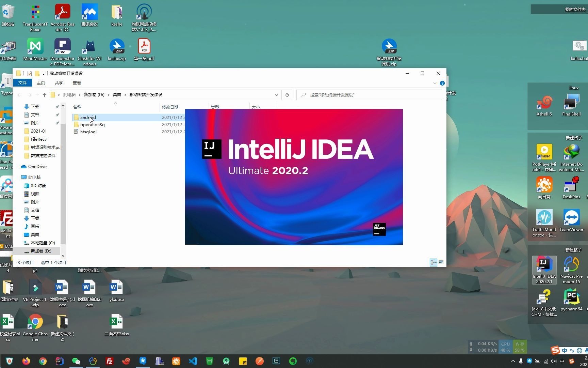Open Visual Studio Code from taskbar
Viewport: 588px width, 368px height.
(x=193, y=361)
